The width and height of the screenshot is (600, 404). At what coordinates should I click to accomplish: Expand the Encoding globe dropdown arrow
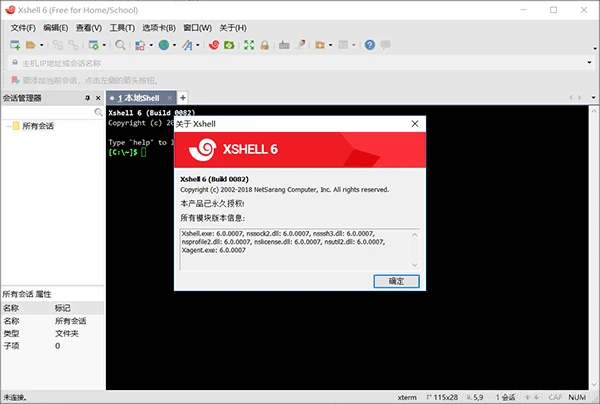point(174,45)
